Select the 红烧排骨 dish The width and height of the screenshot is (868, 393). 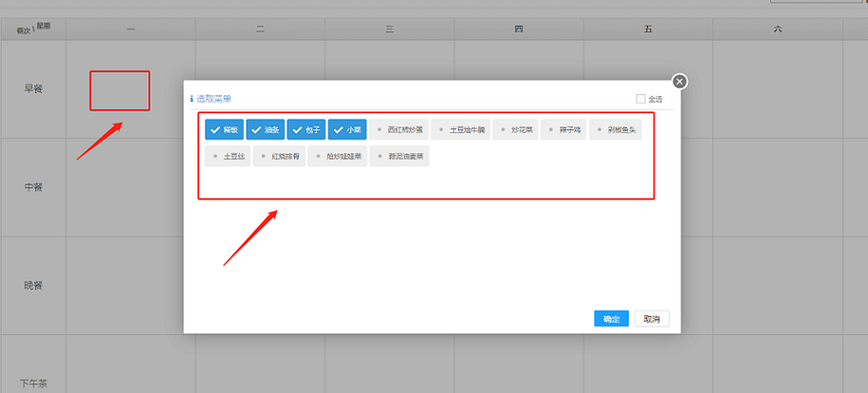[x=280, y=156]
